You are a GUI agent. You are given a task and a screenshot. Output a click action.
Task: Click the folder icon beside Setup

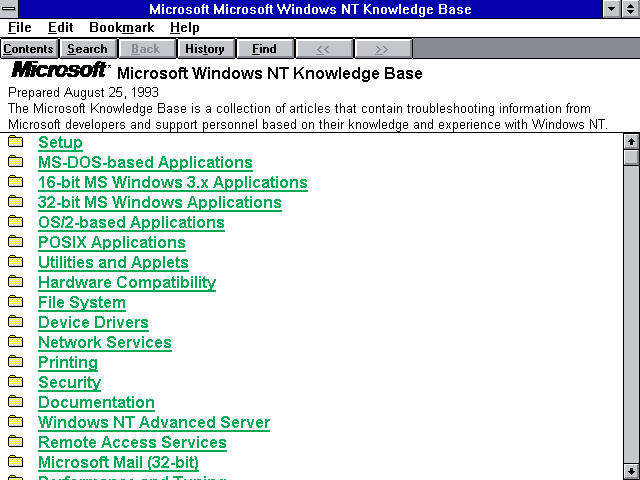click(16, 141)
